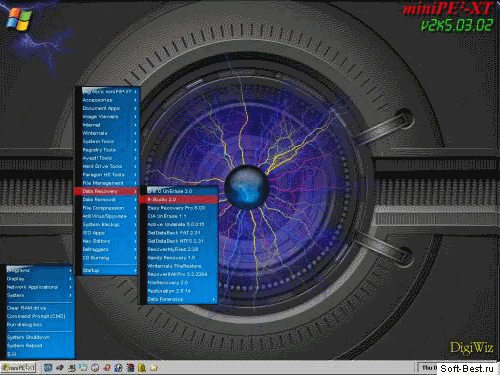Open the Network Applications submenu
Image resolution: width=500 pixels, height=375 pixels.
click(39, 287)
